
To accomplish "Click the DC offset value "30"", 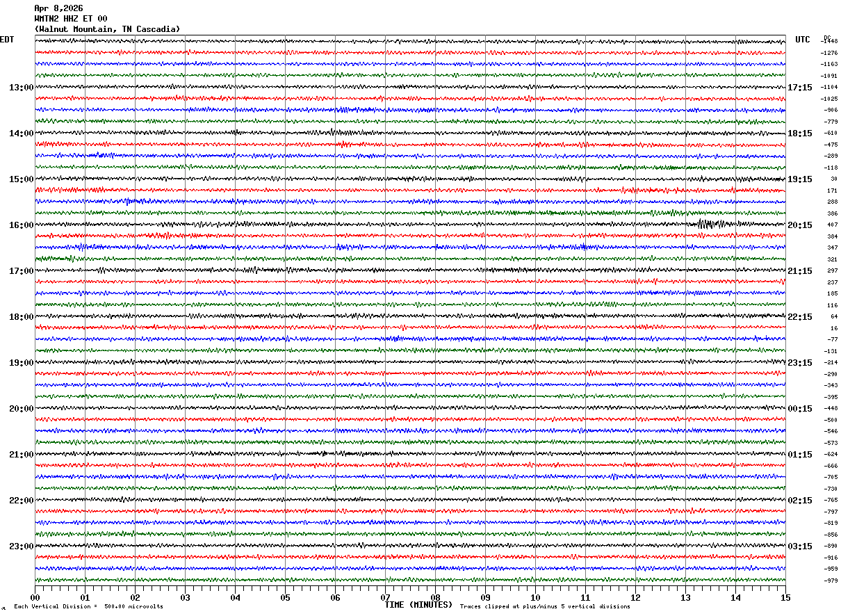I will [x=834, y=179].
